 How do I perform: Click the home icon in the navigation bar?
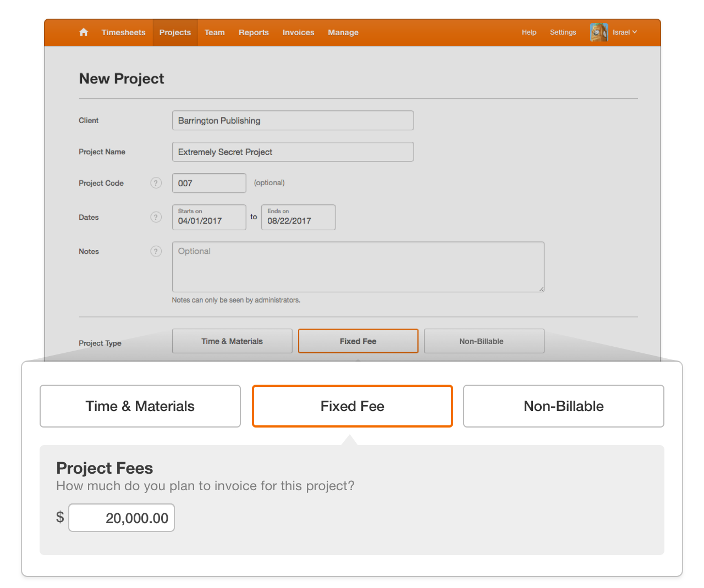tap(84, 32)
